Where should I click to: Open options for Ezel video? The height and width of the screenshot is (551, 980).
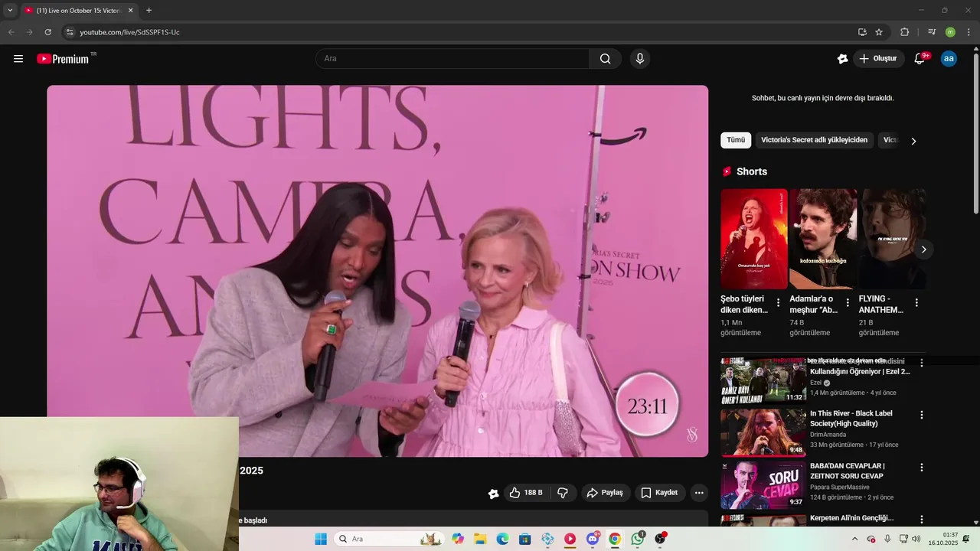[x=922, y=363]
